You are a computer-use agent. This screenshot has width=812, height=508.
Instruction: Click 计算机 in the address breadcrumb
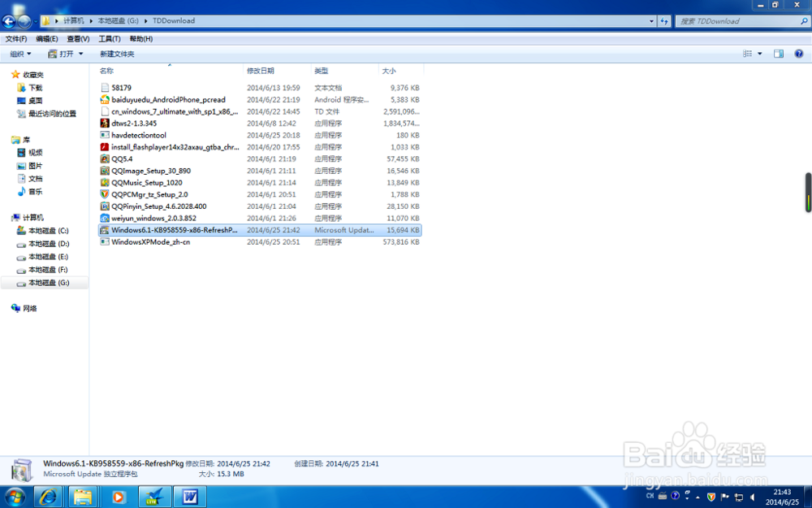tap(74, 21)
